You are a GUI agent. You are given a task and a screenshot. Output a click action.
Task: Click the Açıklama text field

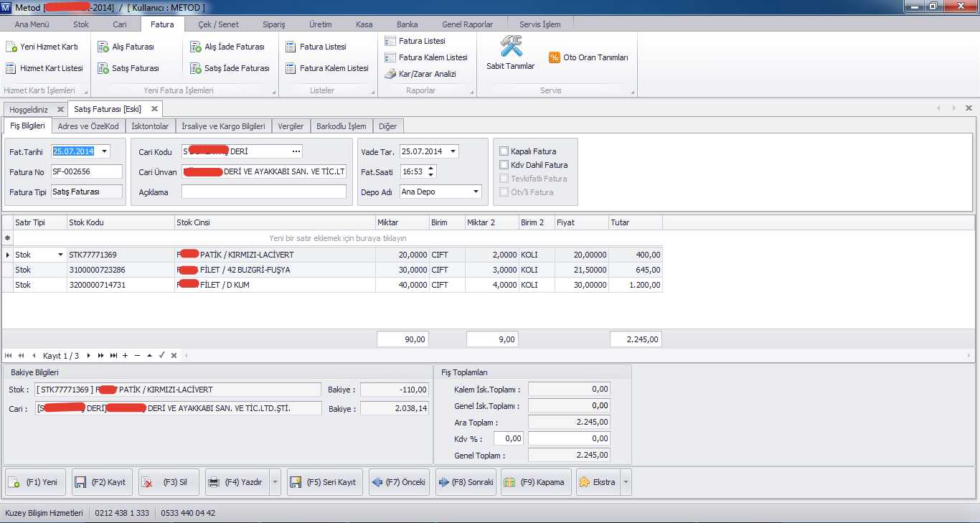pyautogui.click(x=263, y=192)
